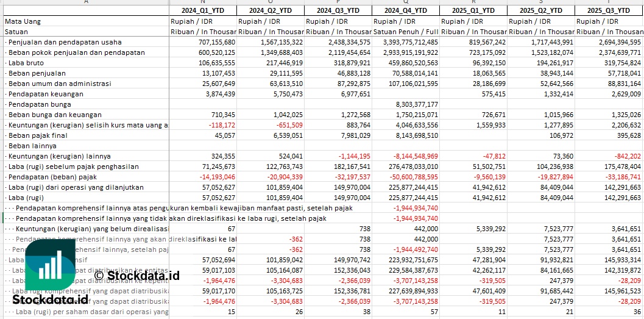Screen dimensions: 644x319
Task: Select Pendapatan (beban) pajak row label
Action: (52, 177)
